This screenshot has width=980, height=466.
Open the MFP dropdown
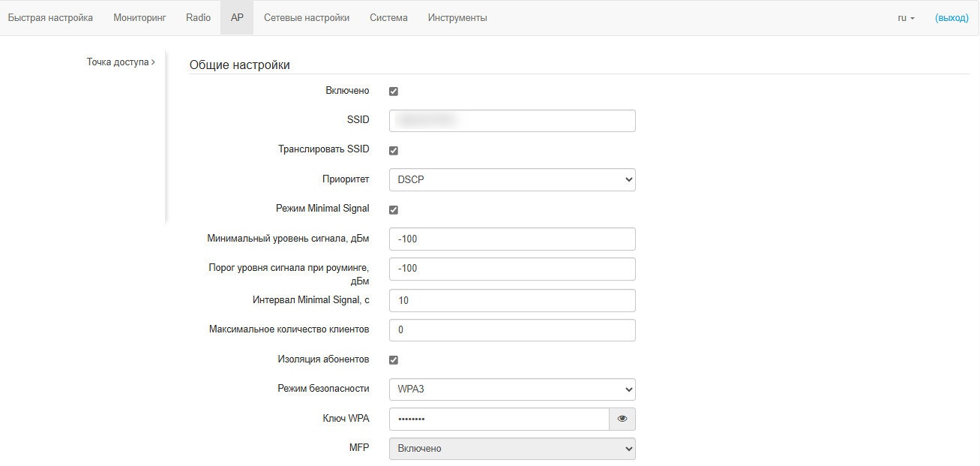tap(512, 449)
